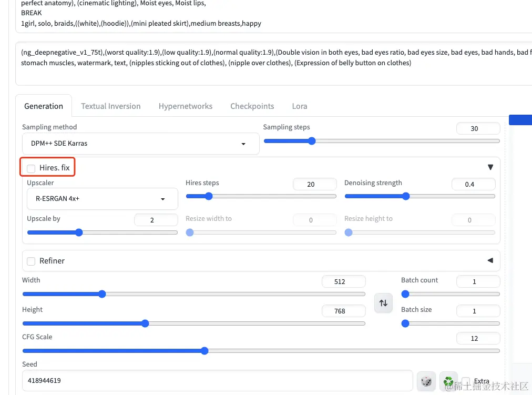The image size is (532, 395).
Task: Click the Sampling steps slider handle
Action: click(x=312, y=141)
